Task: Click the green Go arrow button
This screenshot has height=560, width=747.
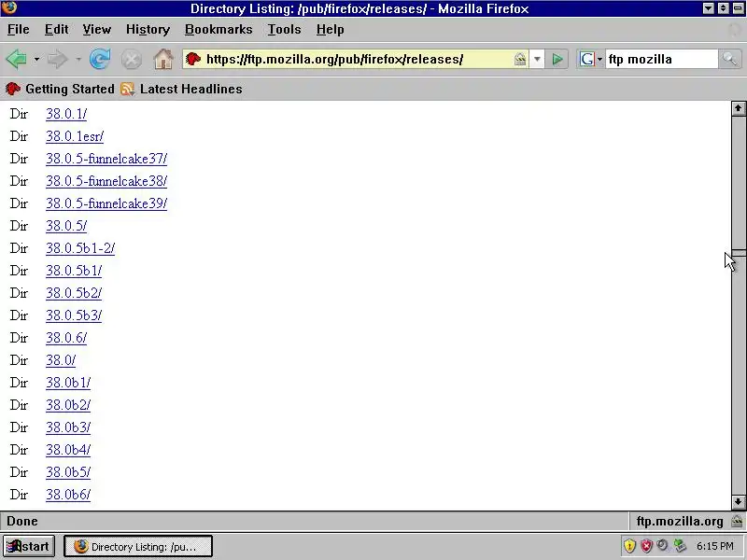Action: coord(557,59)
